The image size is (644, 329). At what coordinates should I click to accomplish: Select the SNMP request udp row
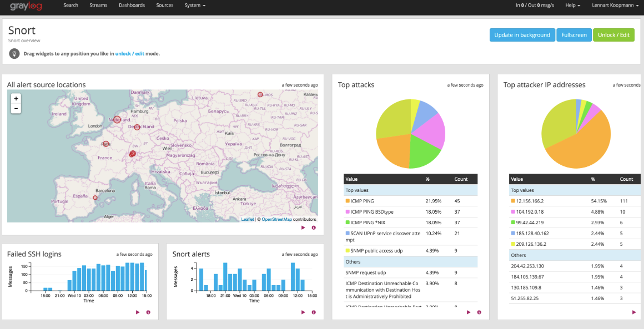(x=411, y=272)
